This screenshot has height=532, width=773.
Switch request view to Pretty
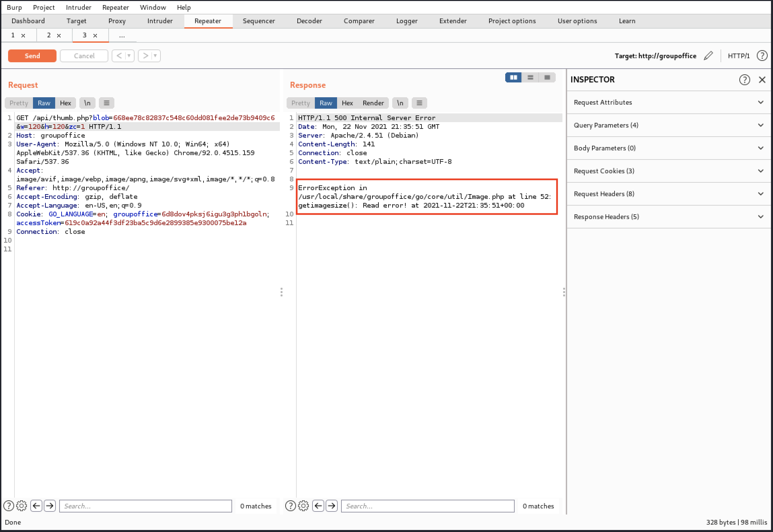point(19,103)
